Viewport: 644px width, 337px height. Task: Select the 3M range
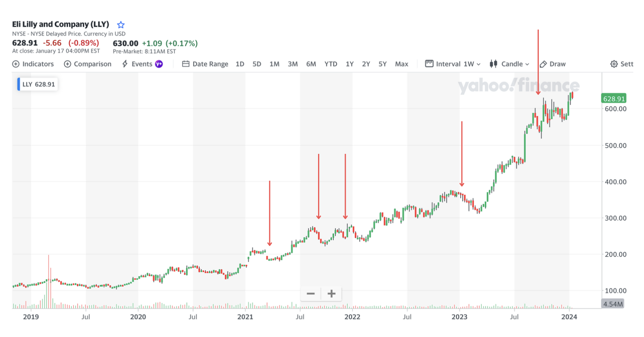292,64
